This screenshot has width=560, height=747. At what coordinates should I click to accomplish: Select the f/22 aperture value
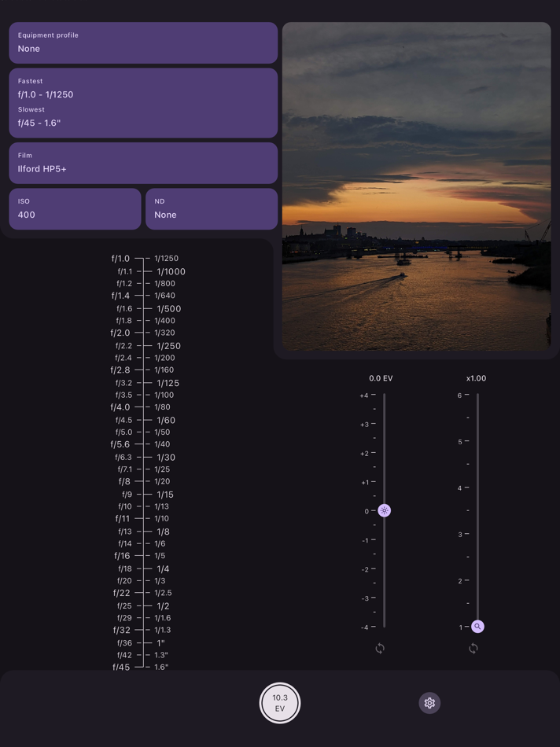pyautogui.click(x=122, y=593)
